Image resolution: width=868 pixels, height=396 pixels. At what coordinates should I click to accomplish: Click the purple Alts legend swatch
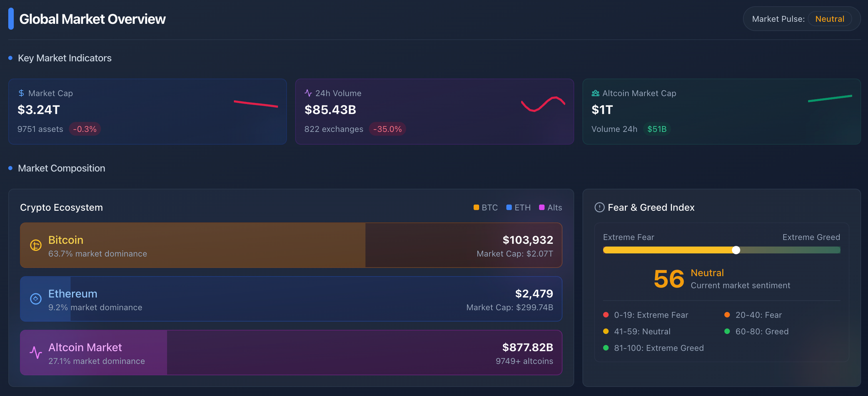542,207
